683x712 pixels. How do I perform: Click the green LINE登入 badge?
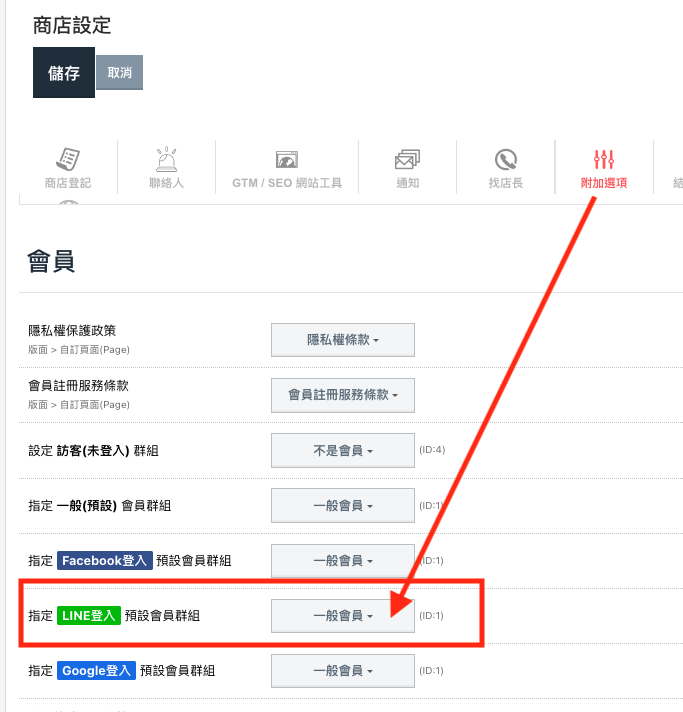click(x=89, y=616)
